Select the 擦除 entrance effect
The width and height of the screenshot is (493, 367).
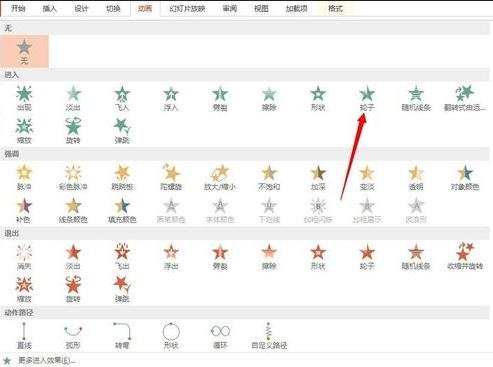[269, 98]
